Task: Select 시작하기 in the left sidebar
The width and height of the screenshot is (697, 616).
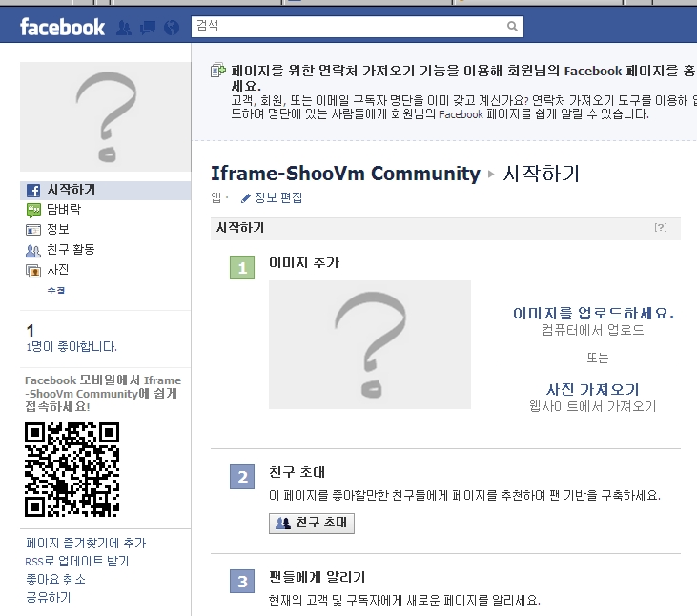Action: pyautogui.click(x=105, y=190)
